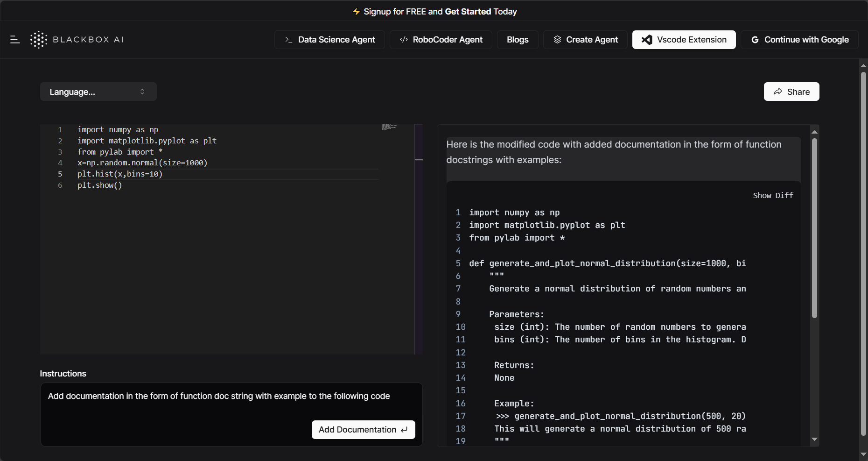Click the code editor minimap

coord(389,127)
